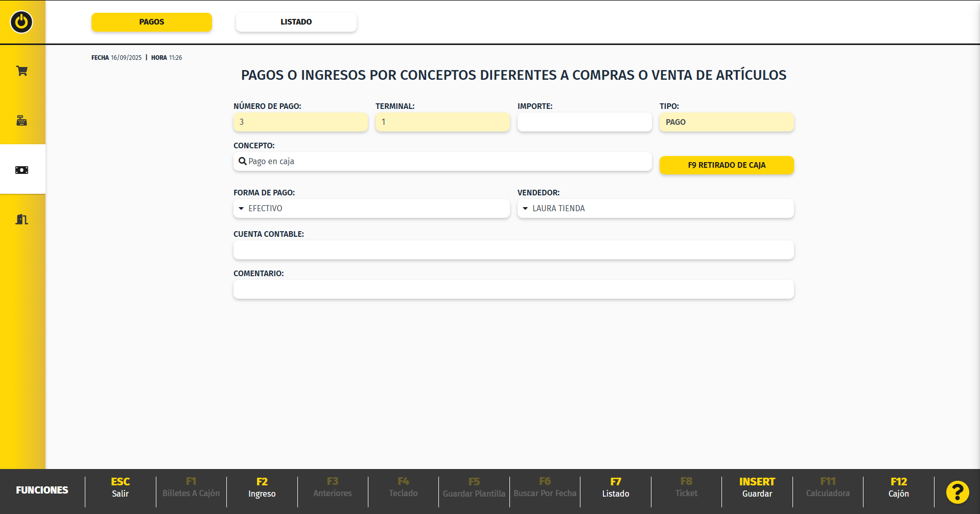This screenshot has height=514, width=980.
Task: Click INSERT Guardar to save payment
Action: coord(757,487)
